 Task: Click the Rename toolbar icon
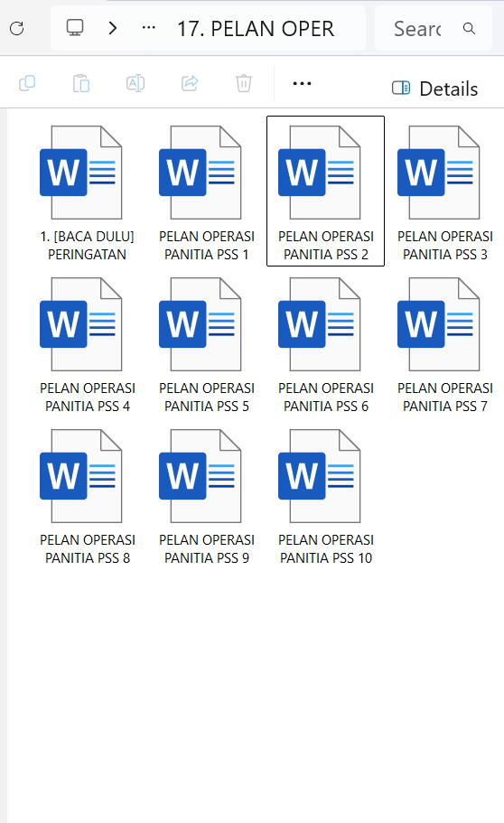[135, 83]
